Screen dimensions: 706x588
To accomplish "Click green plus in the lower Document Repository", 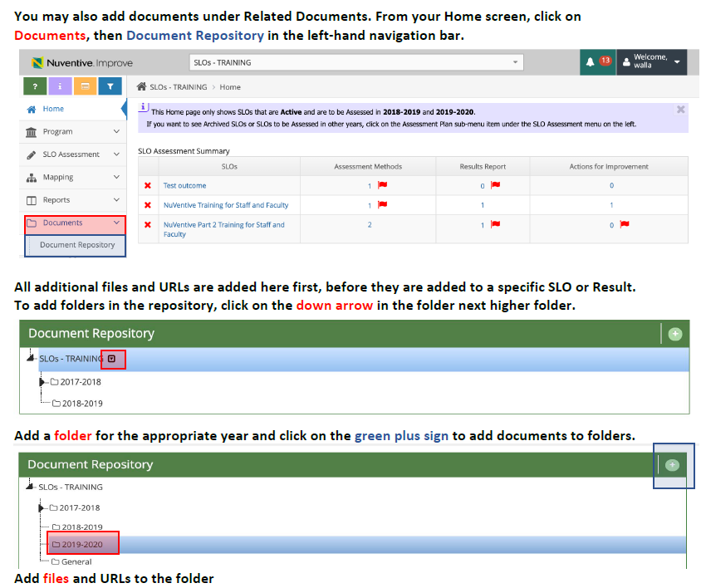I will [x=673, y=465].
